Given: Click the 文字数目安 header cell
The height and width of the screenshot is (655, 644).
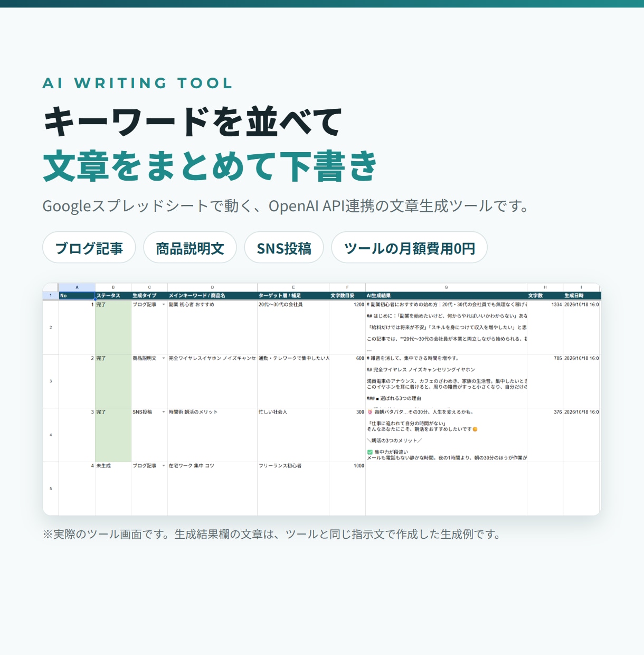Looking at the screenshot, I should [x=347, y=296].
